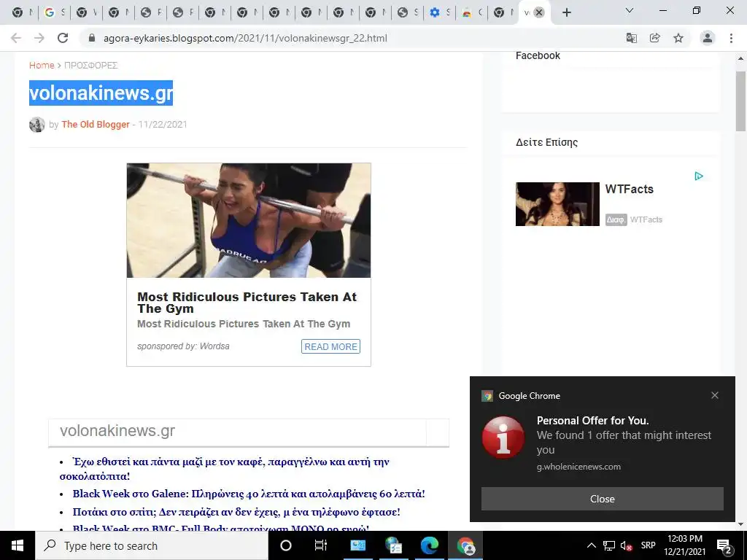Open the Home breadcrumb link
The width and height of the screenshot is (747, 560).
[x=42, y=65]
